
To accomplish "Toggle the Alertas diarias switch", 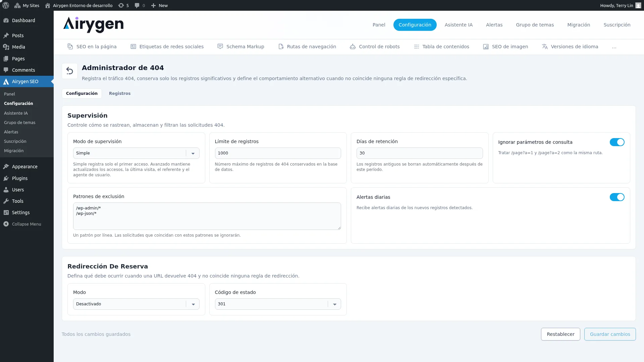I will click(617, 197).
